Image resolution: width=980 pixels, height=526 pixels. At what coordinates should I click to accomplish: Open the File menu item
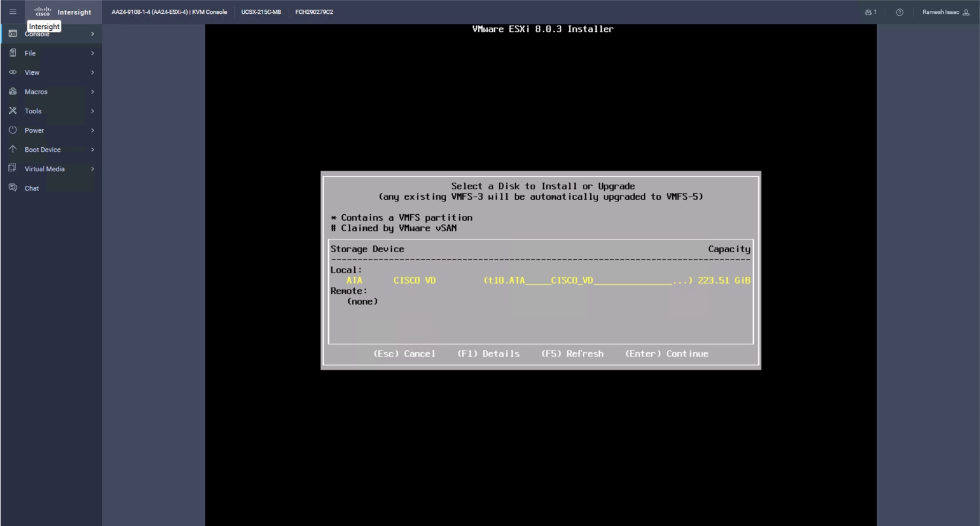point(51,53)
